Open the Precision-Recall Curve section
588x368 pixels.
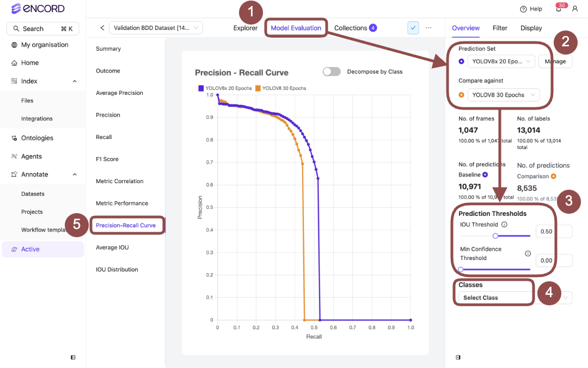click(x=126, y=225)
